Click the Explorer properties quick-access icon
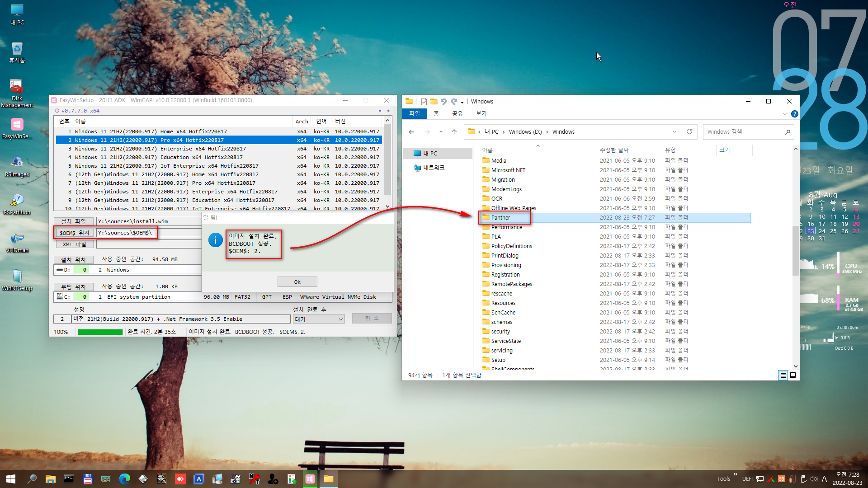The height and width of the screenshot is (488, 868). (424, 102)
